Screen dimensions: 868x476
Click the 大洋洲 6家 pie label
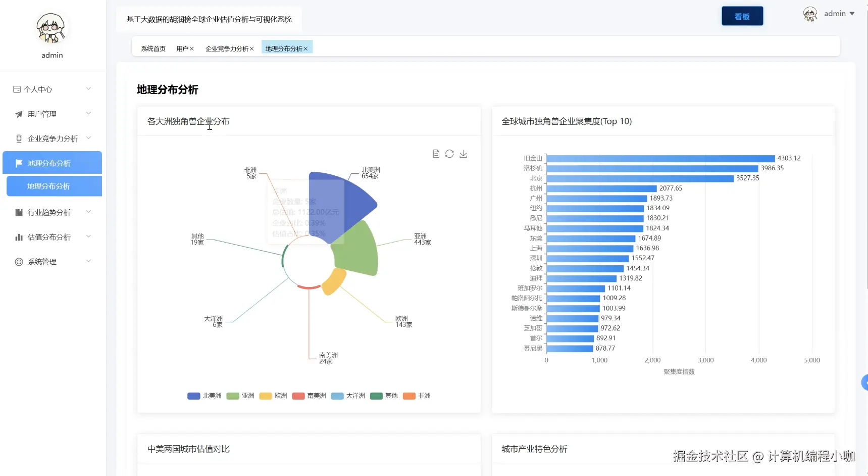tap(213, 322)
